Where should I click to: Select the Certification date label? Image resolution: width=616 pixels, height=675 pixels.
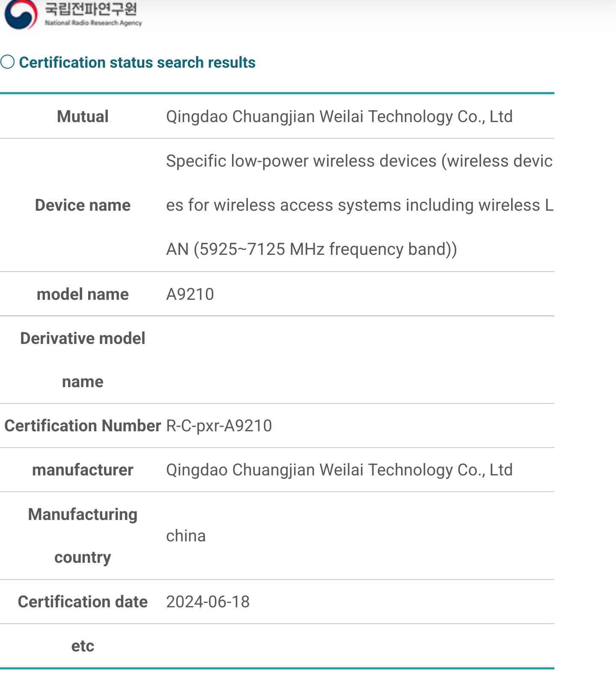click(x=83, y=602)
